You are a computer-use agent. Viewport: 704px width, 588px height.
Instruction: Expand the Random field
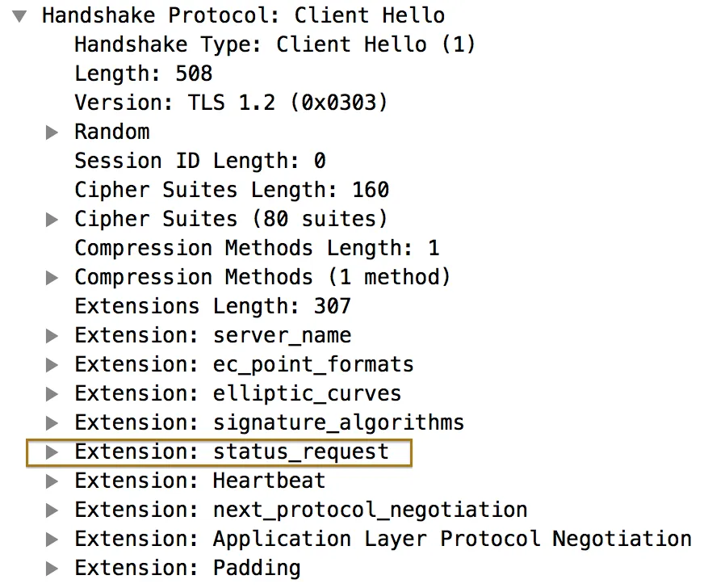click(x=52, y=132)
